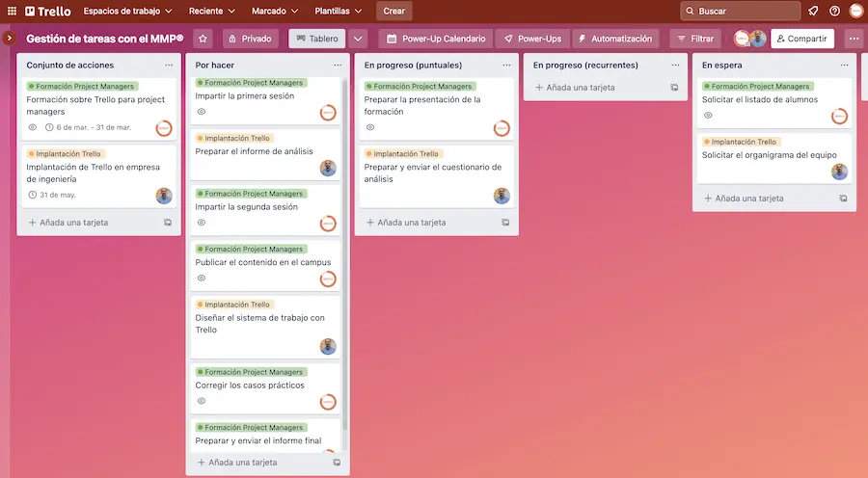Add a card to En espera list
The width and height of the screenshot is (868, 478).
click(x=744, y=199)
